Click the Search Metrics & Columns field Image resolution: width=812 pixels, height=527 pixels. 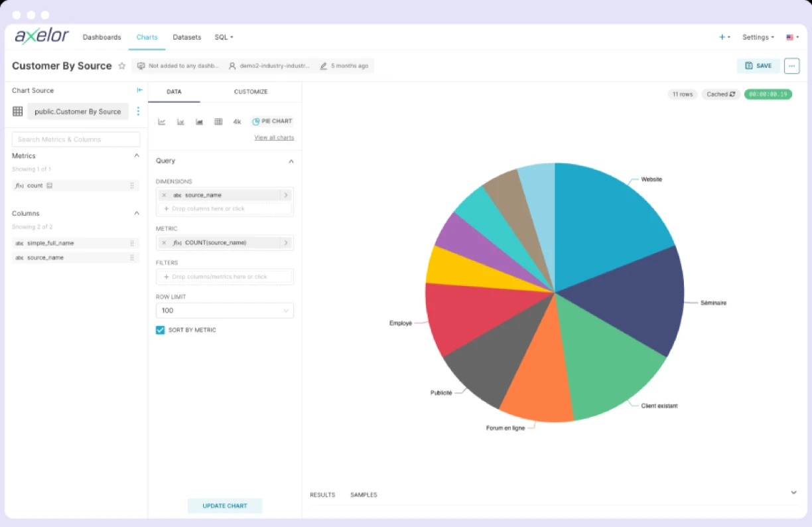[75, 139]
